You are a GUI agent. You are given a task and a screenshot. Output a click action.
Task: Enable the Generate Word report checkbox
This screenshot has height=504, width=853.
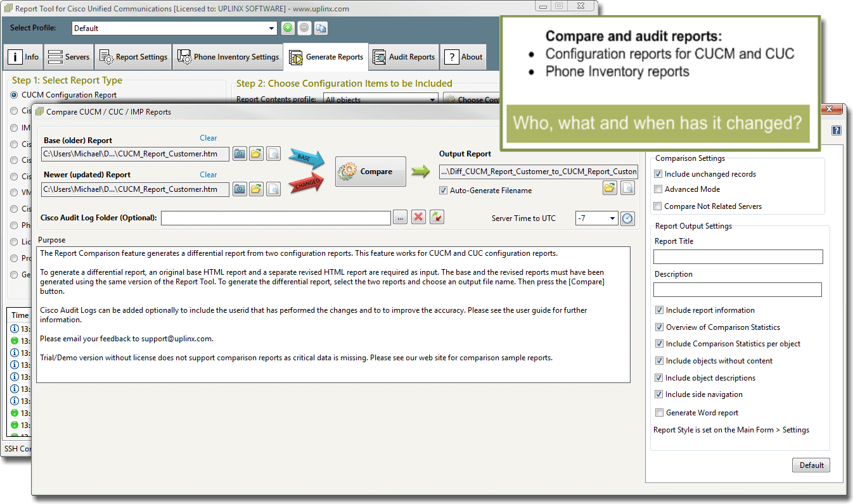pos(660,413)
